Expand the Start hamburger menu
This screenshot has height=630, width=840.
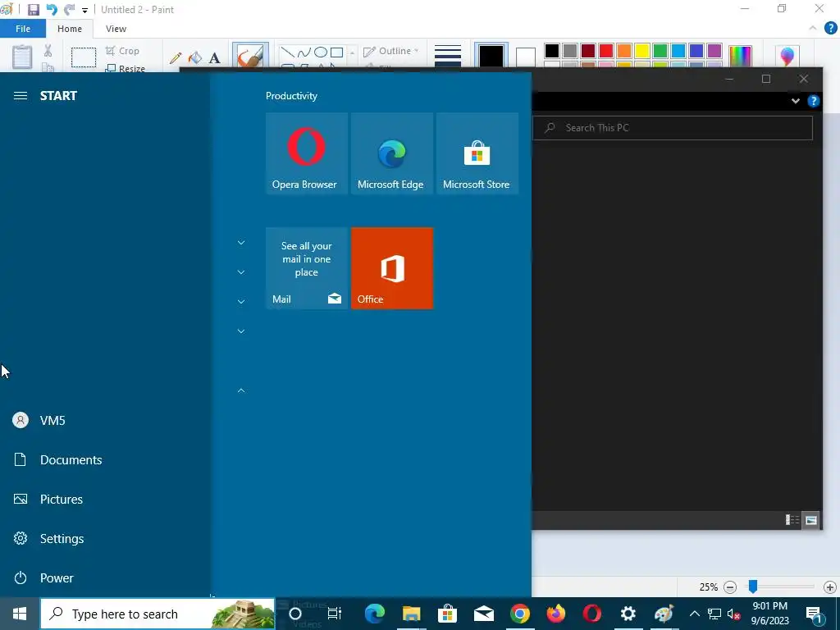[21, 96]
